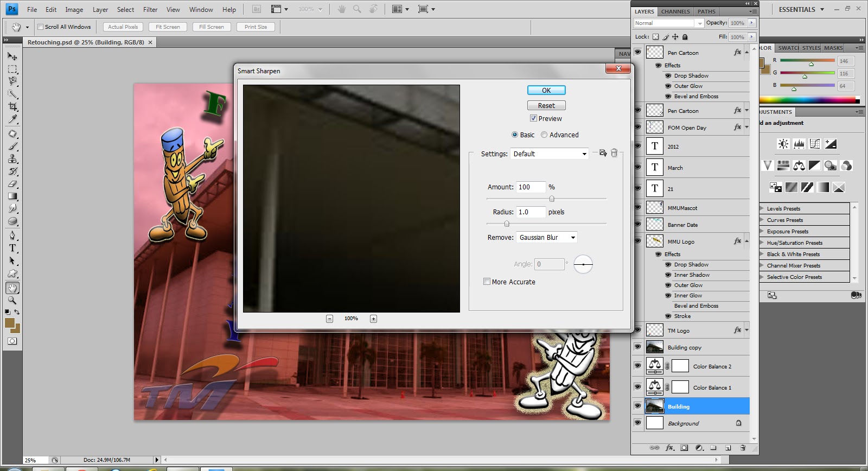Select the Basic radio button

tap(515, 135)
